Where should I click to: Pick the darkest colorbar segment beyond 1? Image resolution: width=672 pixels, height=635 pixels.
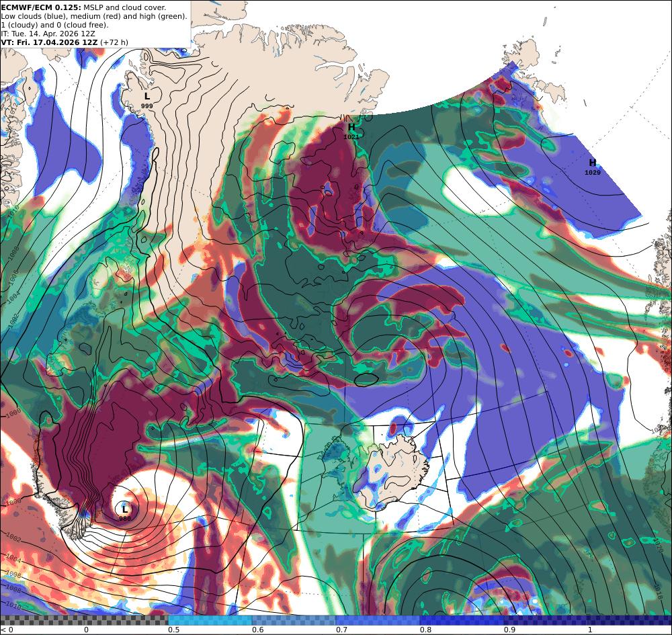pos(629,620)
